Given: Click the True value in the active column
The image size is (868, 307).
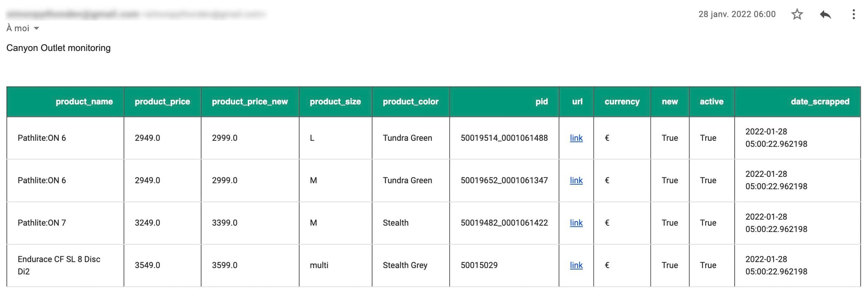Looking at the screenshot, I should point(708,138).
